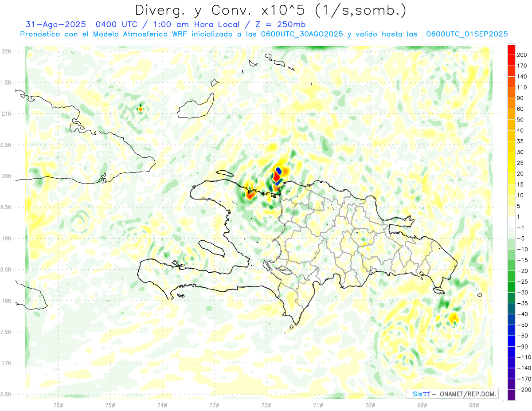532x411 pixels.
Task: Select the valid-until time '0600UTC_01SEP2025'
Action: pyautogui.click(x=467, y=34)
